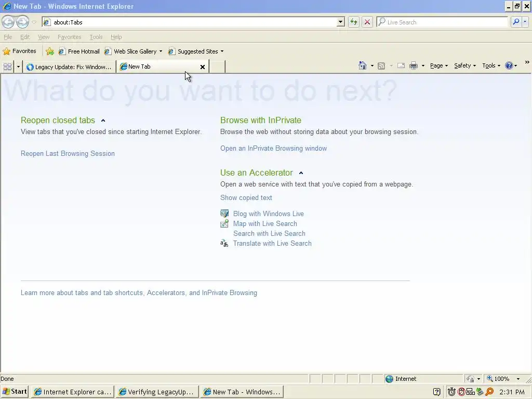Open the Safety command bar menu
Image resolution: width=532 pixels, height=399 pixels.
pyautogui.click(x=465, y=66)
